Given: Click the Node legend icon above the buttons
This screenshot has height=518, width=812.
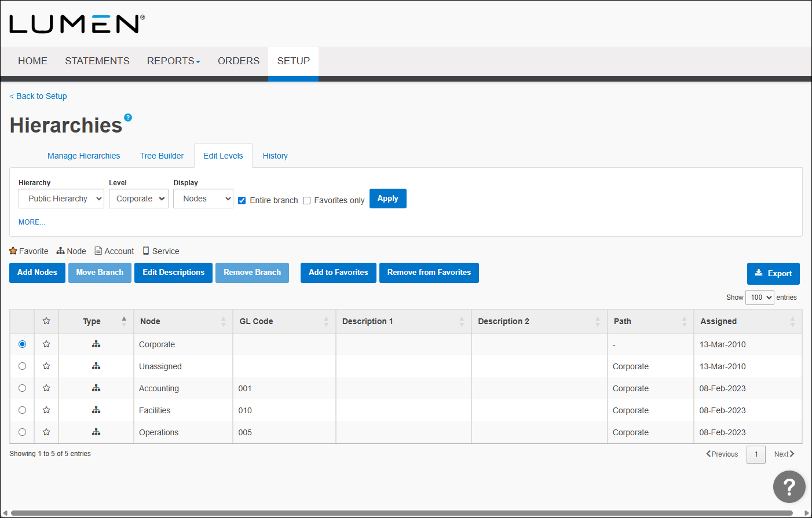Looking at the screenshot, I should pos(60,251).
